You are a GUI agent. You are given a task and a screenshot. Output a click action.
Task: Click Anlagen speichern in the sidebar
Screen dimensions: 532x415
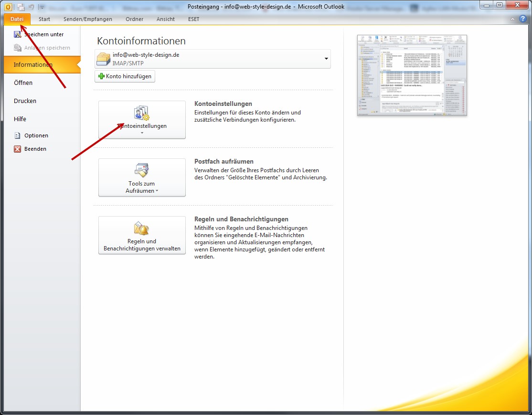(42, 48)
